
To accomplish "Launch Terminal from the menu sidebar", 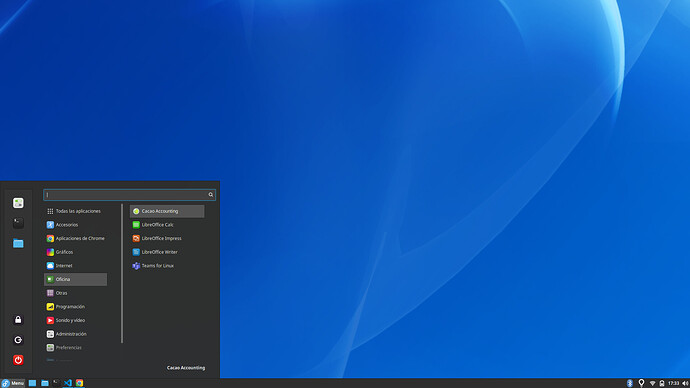I will pos(18,223).
